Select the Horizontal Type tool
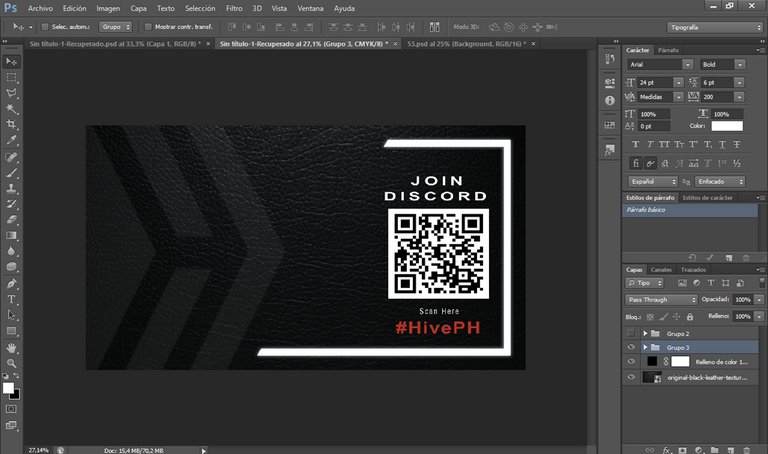The image size is (768, 454). click(11, 299)
